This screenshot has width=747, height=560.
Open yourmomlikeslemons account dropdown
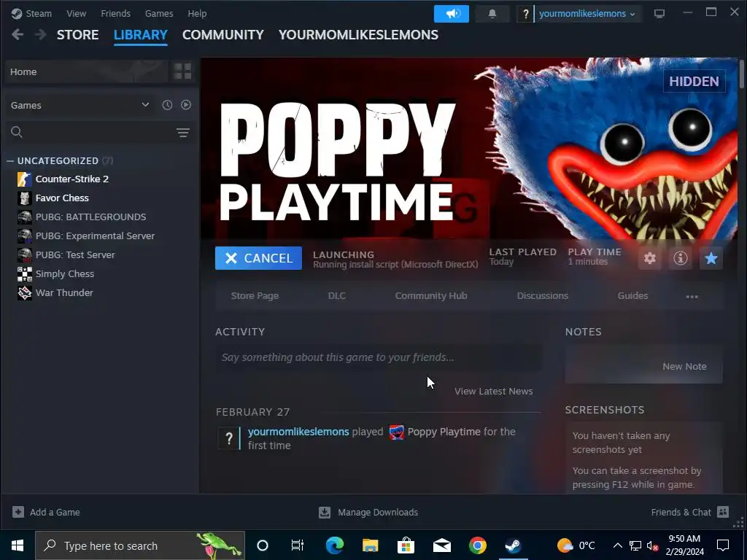[x=587, y=14]
